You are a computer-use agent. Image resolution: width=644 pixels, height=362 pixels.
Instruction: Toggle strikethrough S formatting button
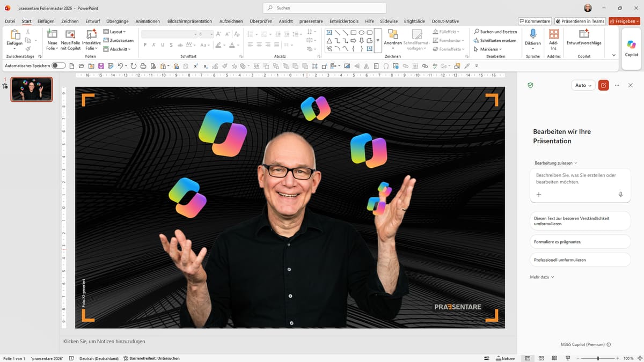pyautogui.click(x=171, y=45)
